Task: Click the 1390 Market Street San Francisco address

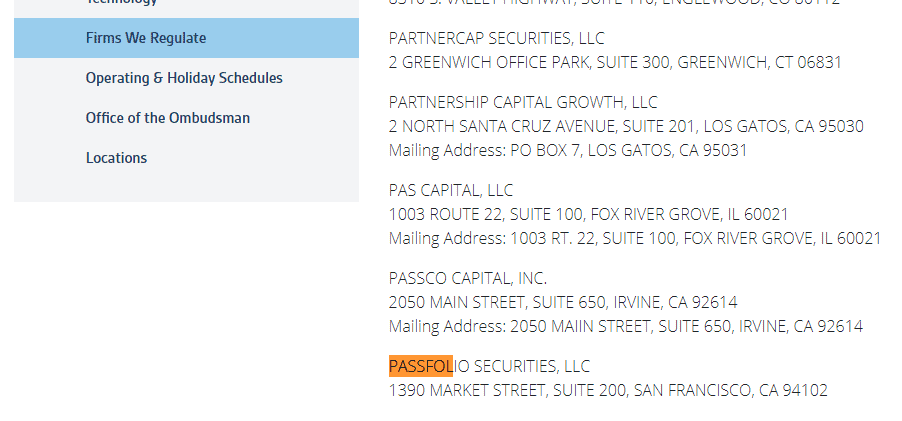Action: point(608,390)
